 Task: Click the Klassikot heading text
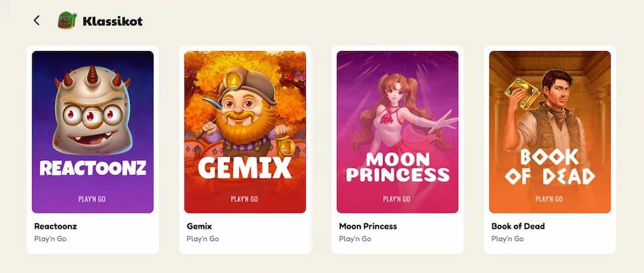(113, 21)
